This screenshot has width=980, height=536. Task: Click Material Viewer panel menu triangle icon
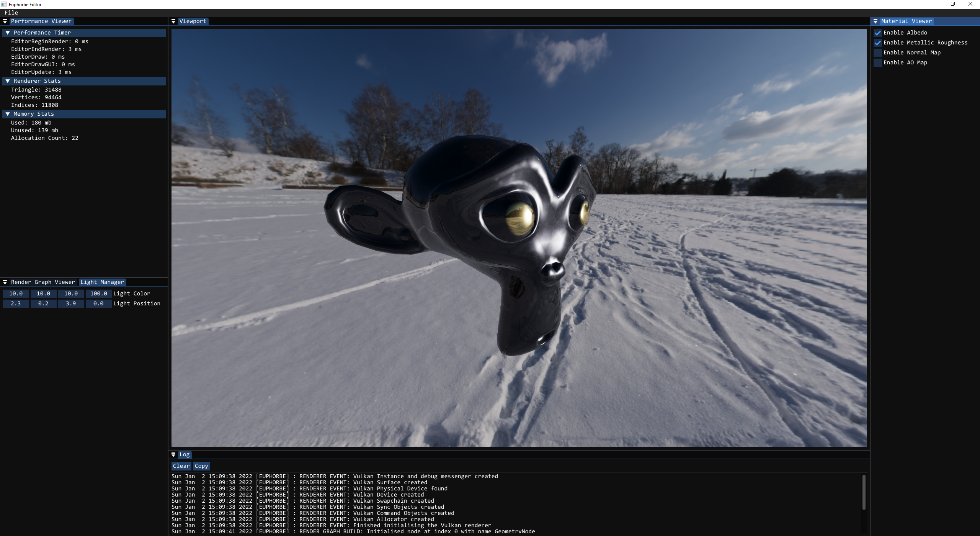[x=875, y=21]
